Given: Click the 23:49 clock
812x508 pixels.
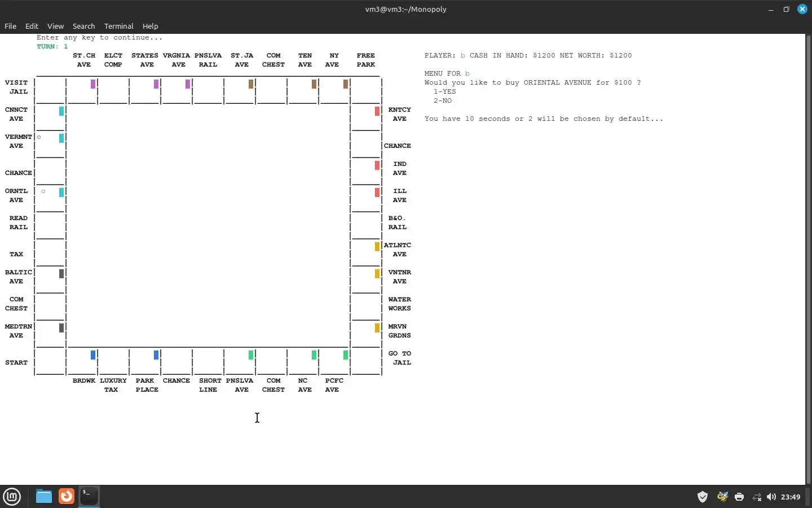Looking at the screenshot, I should point(791,497).
